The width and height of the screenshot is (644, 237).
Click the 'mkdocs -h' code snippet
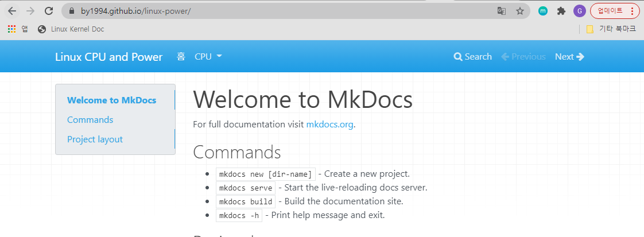[x=239, y=215]
